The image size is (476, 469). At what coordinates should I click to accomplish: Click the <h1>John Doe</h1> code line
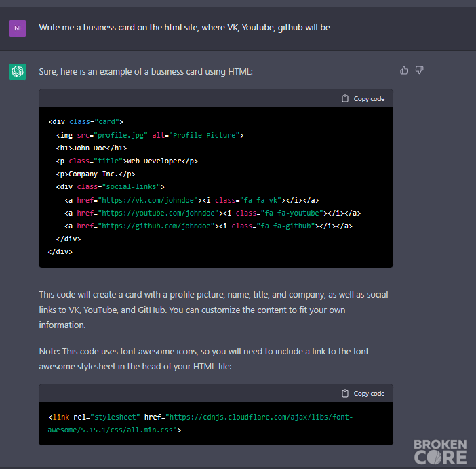92,148
